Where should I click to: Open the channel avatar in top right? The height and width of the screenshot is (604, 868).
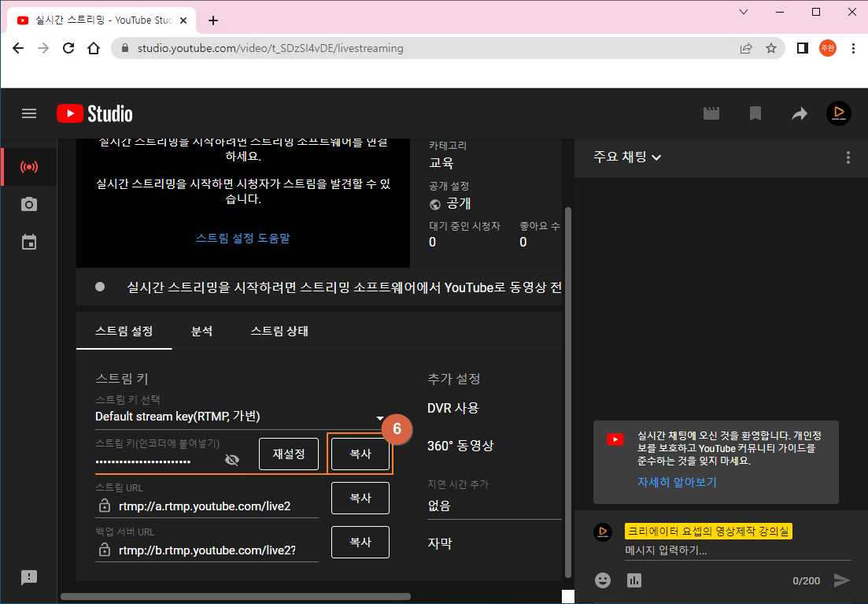(x=839, y=113)
